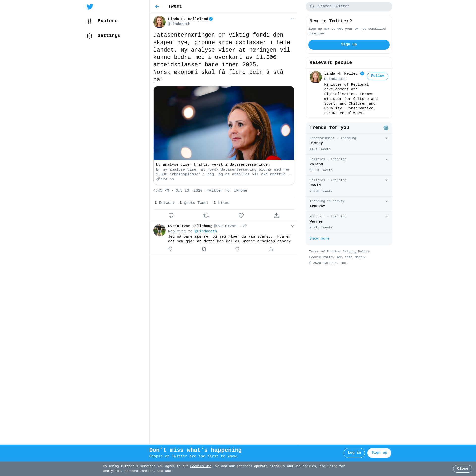This screenshot has height=476, width=476.
Task: Close the cookie notice
Action: [x=463, y=469]
